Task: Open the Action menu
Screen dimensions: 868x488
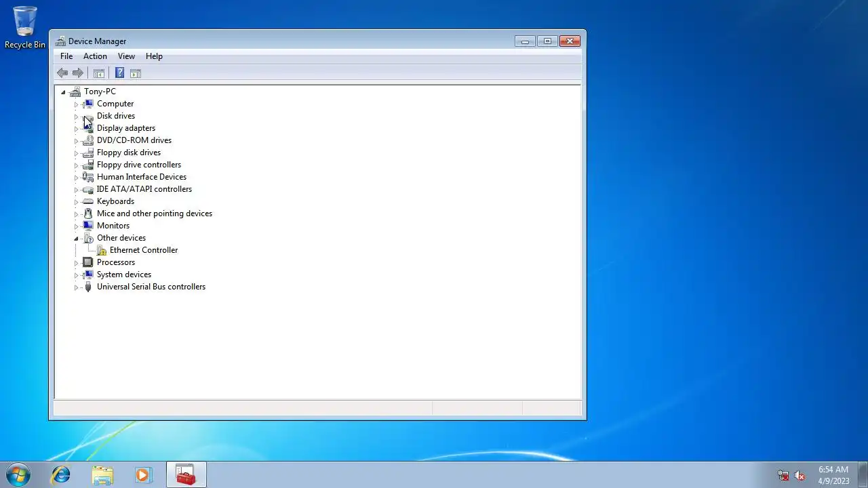Action: (x=95, y=56)
